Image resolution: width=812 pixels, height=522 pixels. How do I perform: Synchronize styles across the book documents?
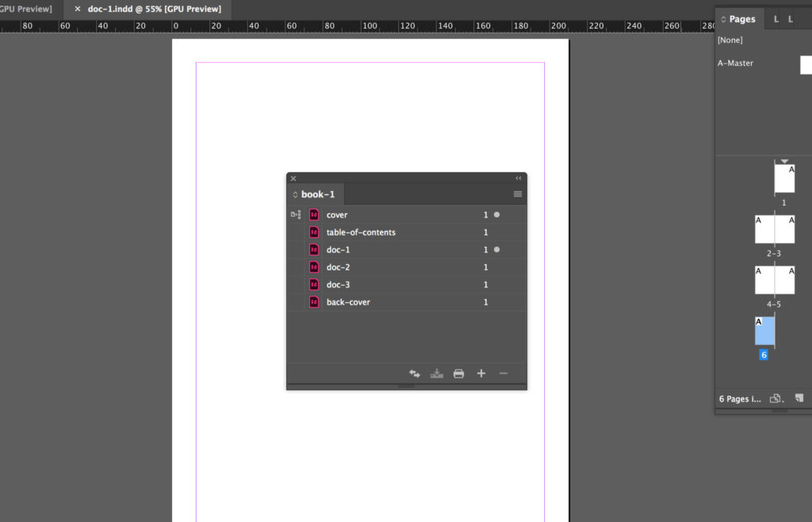(x=414, y=373)
